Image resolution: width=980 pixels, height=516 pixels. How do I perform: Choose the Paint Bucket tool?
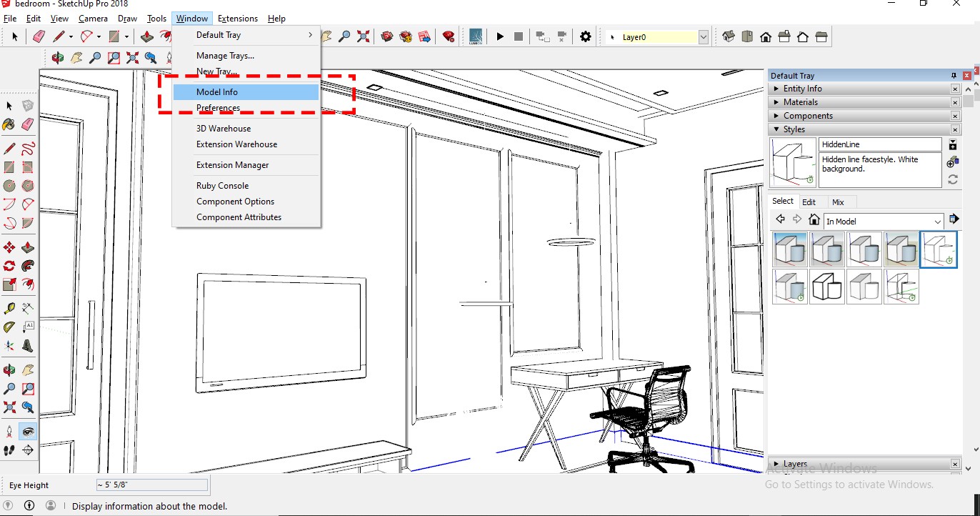(9, 124)
